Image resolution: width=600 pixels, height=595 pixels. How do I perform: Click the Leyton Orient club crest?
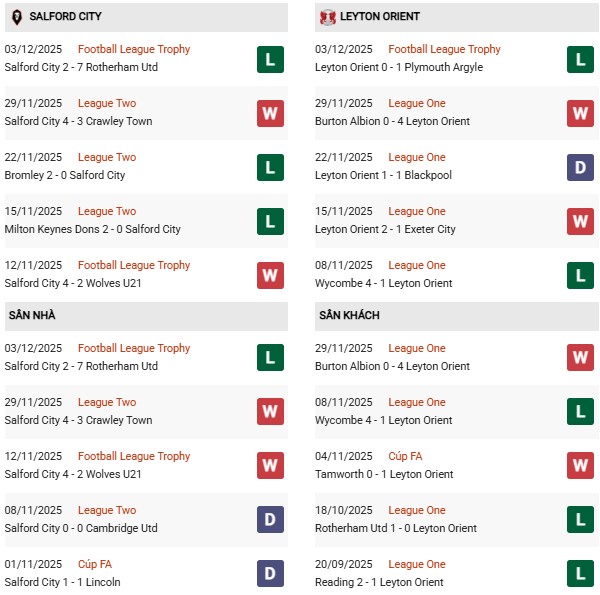(327, 17)
